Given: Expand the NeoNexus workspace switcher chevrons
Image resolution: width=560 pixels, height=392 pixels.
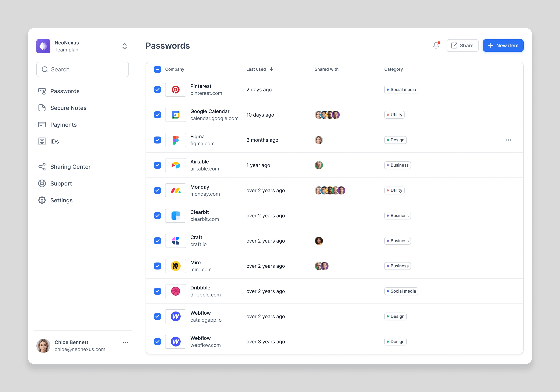Looking at the screenshot, I should (x=124, y=46).
